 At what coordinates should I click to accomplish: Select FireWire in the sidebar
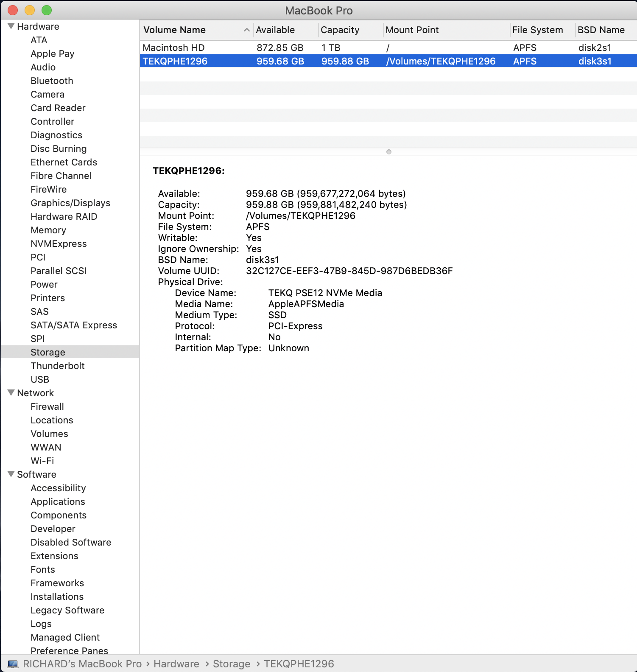(x=48, y=189)
